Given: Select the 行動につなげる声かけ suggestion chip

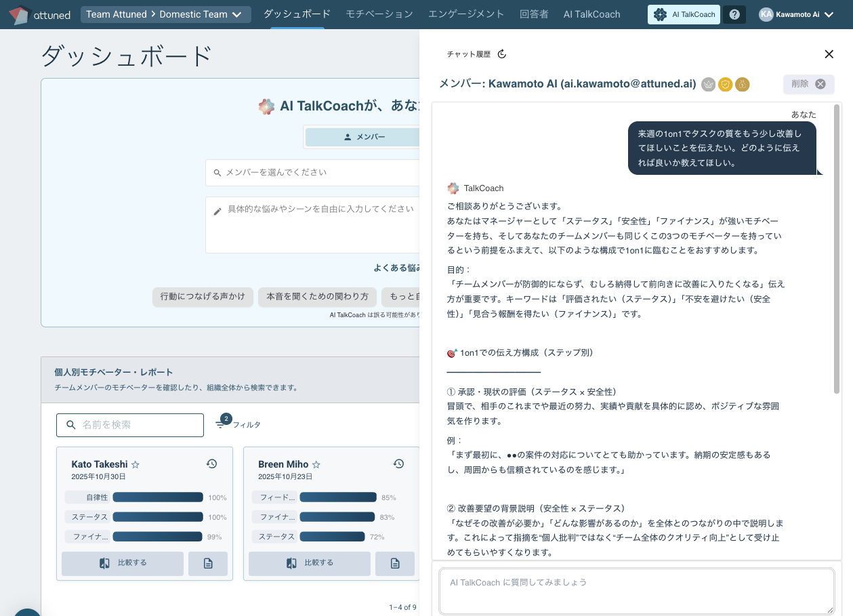Looking at the screenshot, I should pyautogui.click(x=203, y=297).
